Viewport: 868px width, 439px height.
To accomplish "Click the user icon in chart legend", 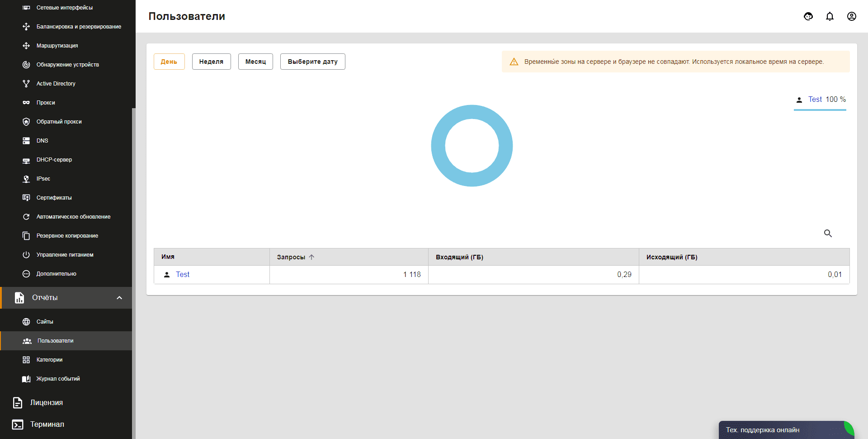I will (799, 100).
